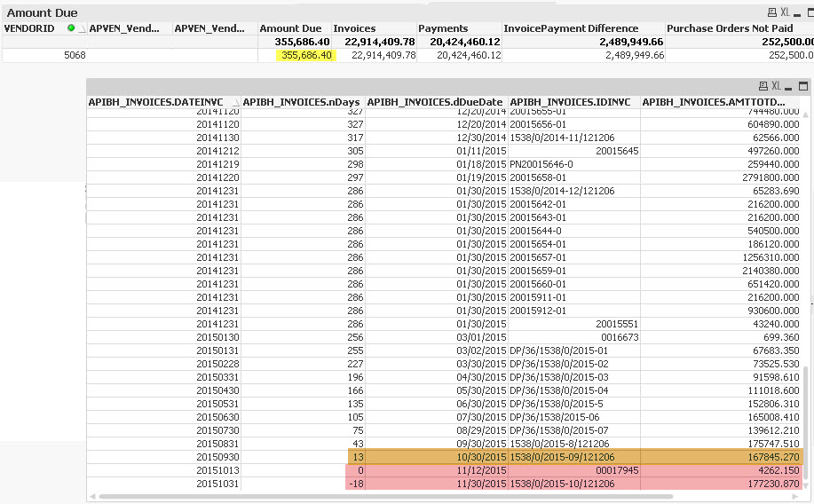Click 2,489,949.66 in the vendor 5068 row
The image size is (814, 504).
pos(635,55)
